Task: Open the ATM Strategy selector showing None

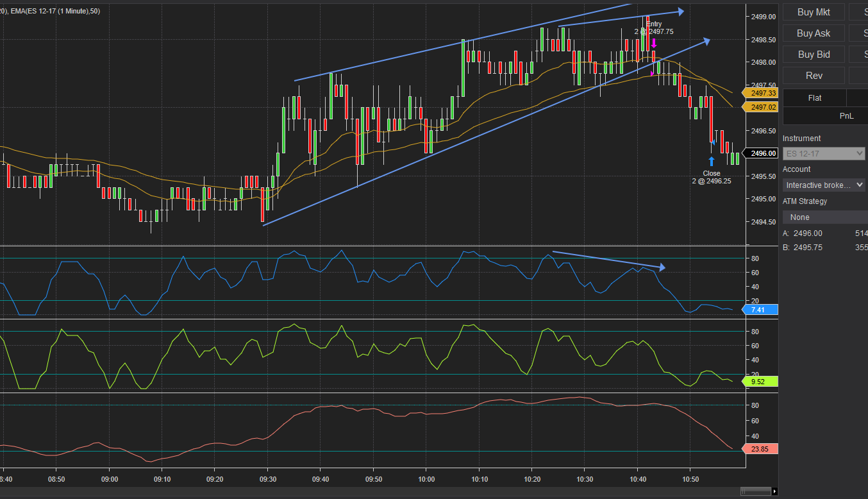Action: point(824,217)
